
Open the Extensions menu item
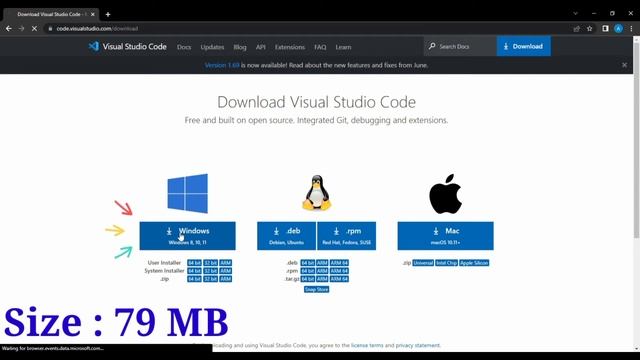click(290, 47)
